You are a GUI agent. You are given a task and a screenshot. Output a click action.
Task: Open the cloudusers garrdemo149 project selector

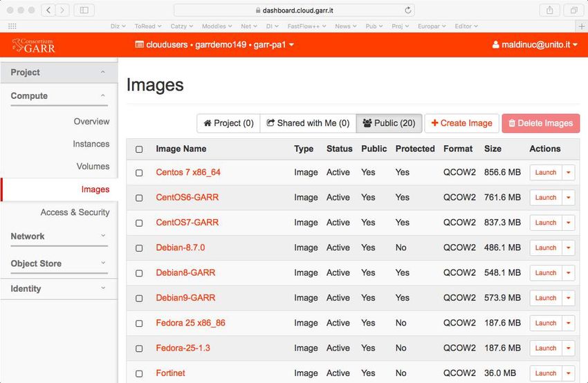tap(214, 45)
